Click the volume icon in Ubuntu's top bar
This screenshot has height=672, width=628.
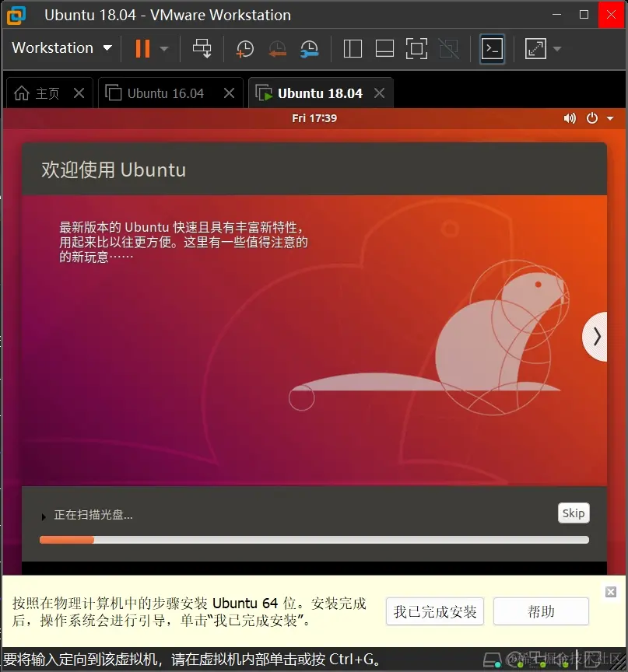coord(570,118)
